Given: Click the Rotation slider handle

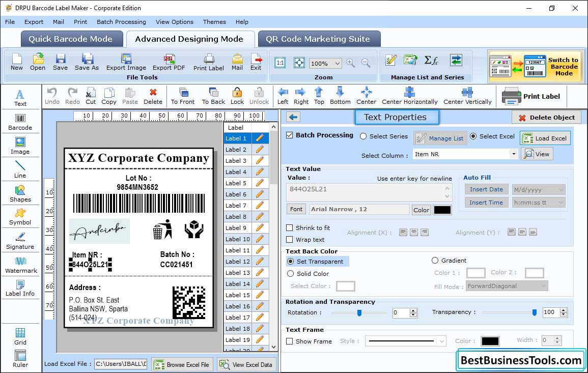Looking at the screenshot, I should click(x=359, y=312).
